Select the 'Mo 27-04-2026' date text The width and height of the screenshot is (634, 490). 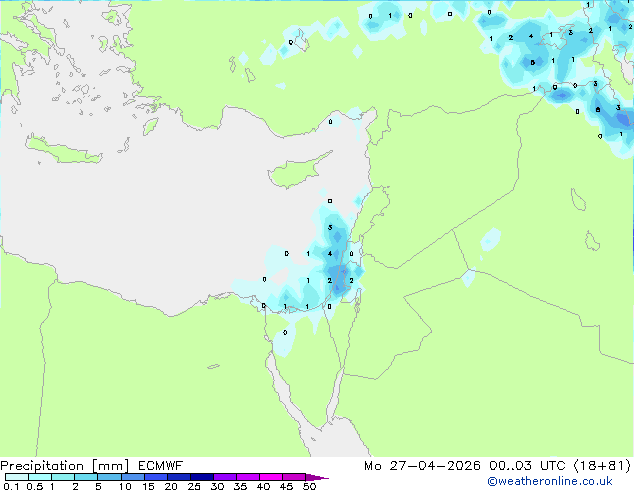pyautogui.click(x=422, y=466)
